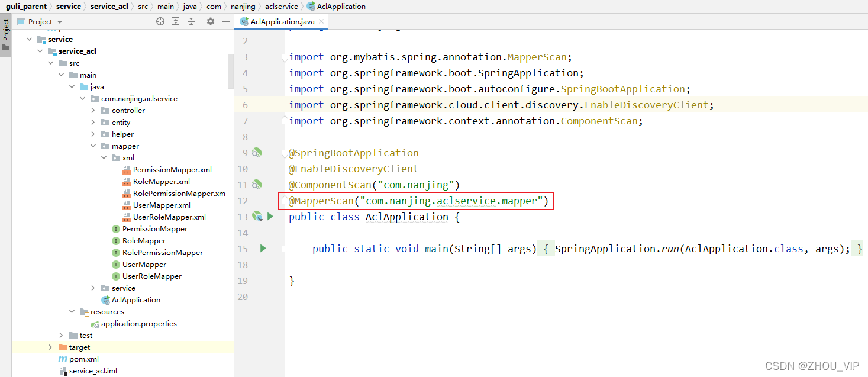This screenshot has height=377, width=868.
Task: Click the @EnableDiscoveryClient annotation on line 10
Action: [354, 169]
